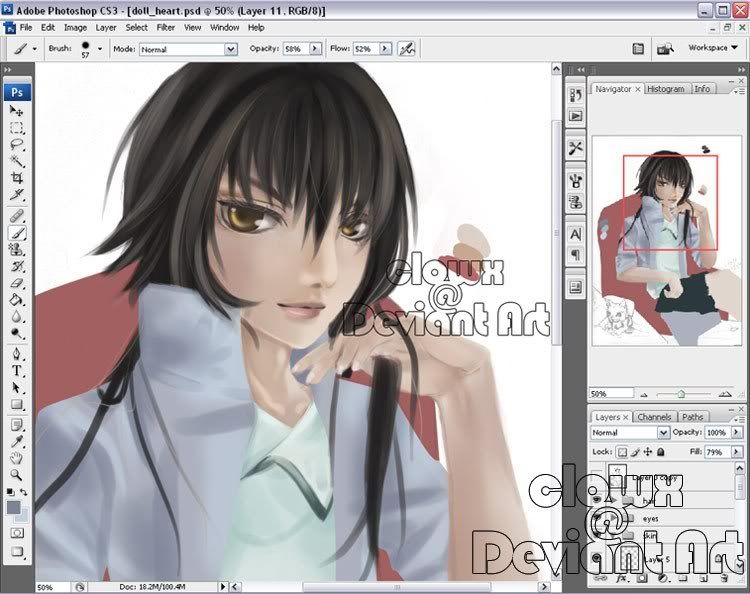Screen dimensions: 750x594
Task: Expand the eyes layer group
Action: click(614, 518)
